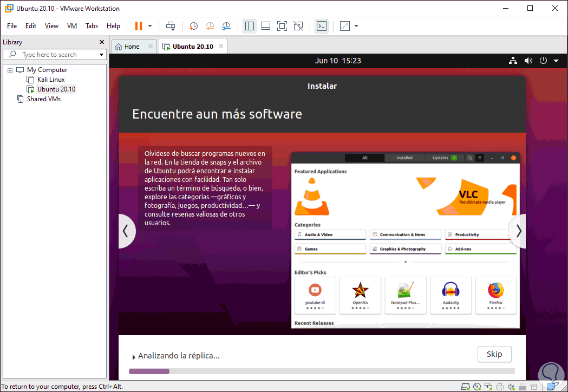The width and height of the screenshot is (568, 392).
Task: Open the Tabs menu
Action: pos(92,26)
